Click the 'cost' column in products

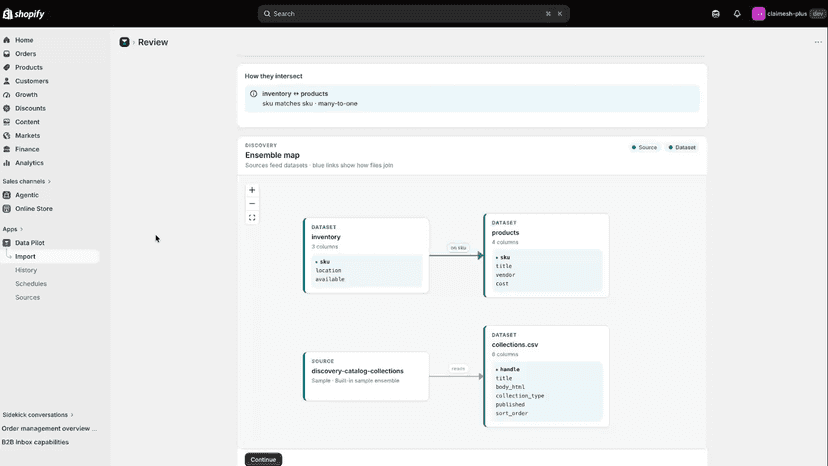tap(502, 284)
